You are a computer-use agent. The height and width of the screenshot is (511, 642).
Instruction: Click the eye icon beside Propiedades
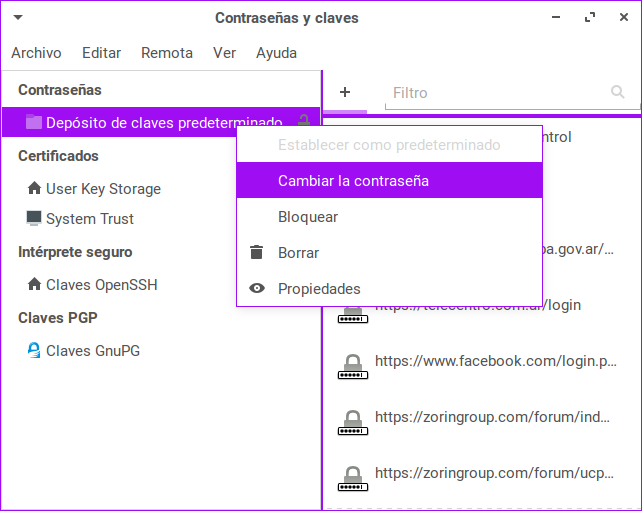pyautogui.click(x=257, y=288)
